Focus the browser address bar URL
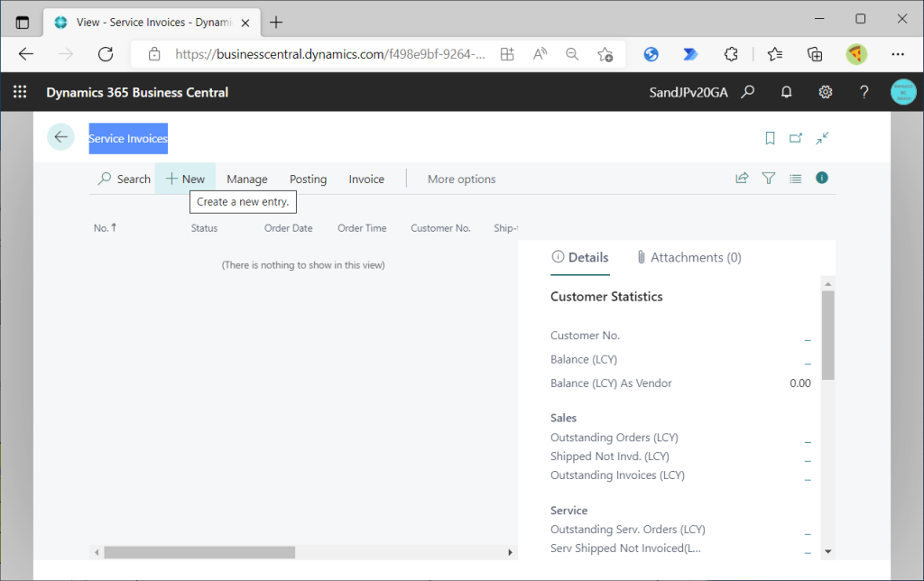This screenshot has width=924, height=581. [330, 54]
